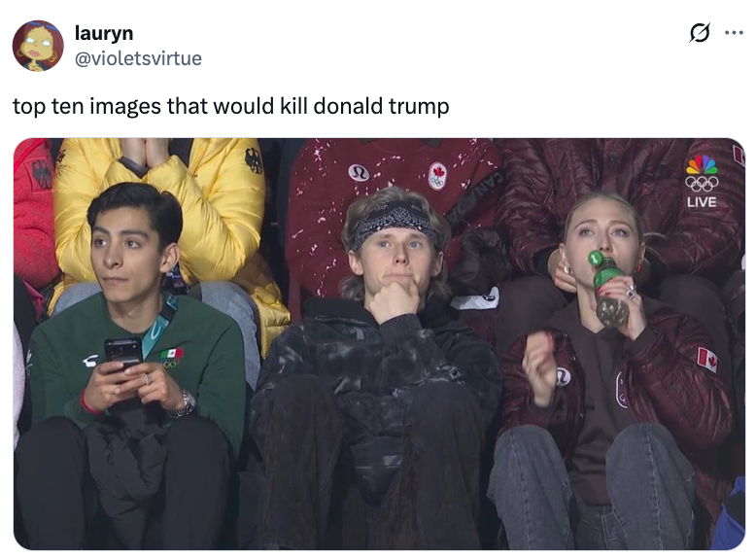Click the lululemon logo on the red sweater

point(359,173)
